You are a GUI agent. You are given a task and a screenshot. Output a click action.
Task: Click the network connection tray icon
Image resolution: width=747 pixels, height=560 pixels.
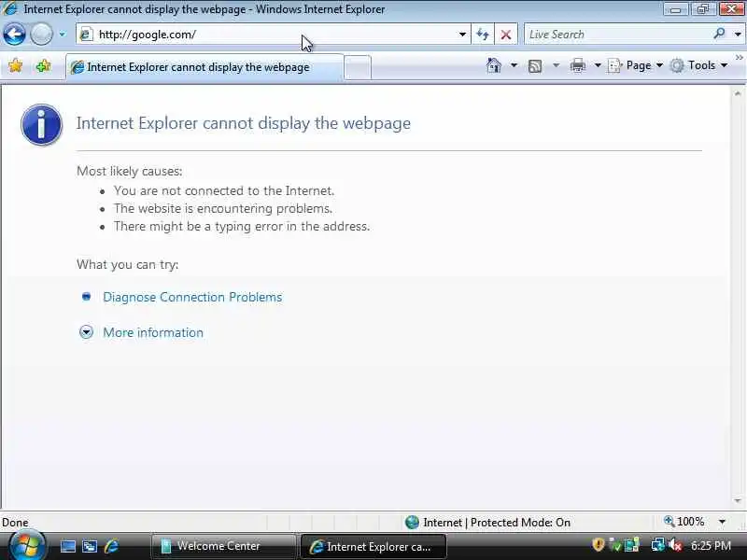tap(658, 545)
